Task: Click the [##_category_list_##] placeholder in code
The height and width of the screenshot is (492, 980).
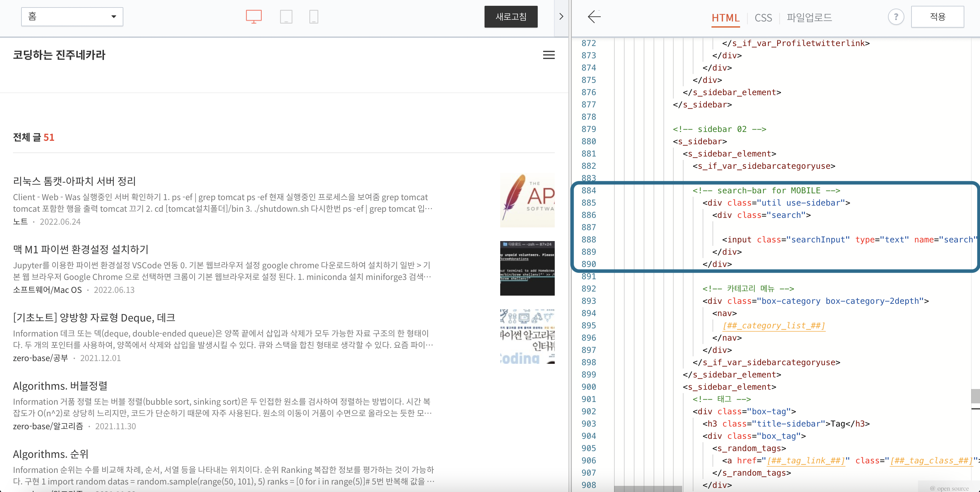Action: click(x=774, y=326)
